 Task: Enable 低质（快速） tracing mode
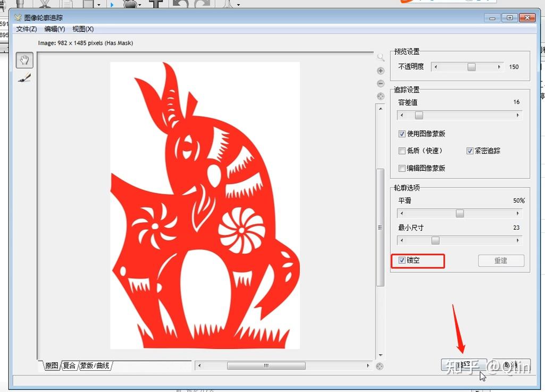[x=402, y=151]
